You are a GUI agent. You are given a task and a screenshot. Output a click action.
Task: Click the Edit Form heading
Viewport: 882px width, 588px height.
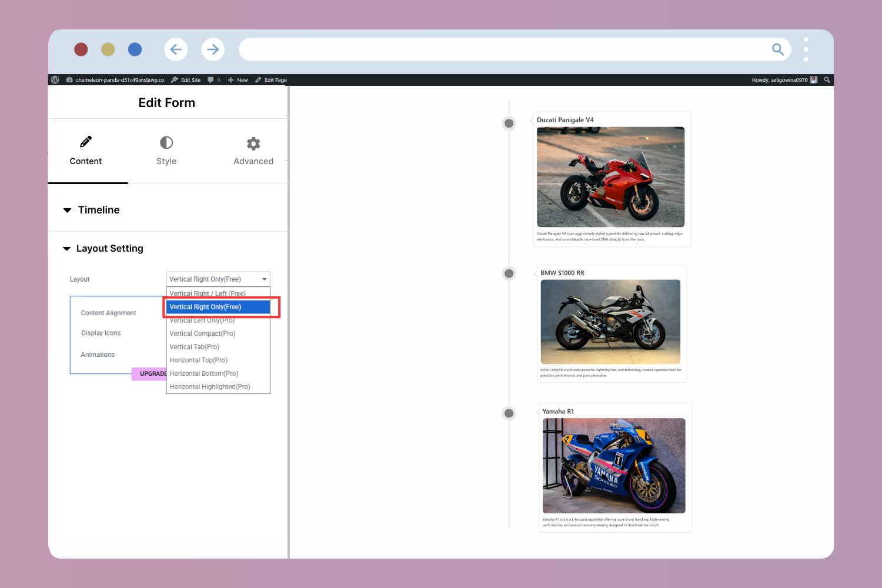(x=167, y=103)
